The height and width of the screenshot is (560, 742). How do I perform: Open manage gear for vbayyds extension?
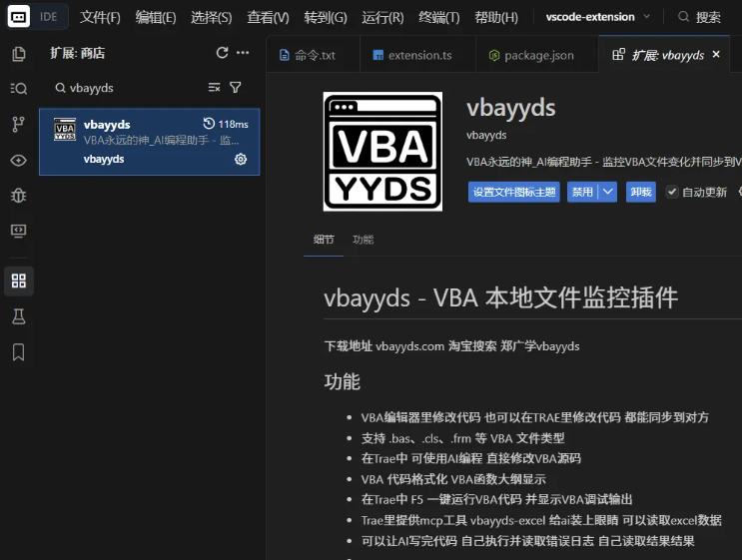coord(241,160)
